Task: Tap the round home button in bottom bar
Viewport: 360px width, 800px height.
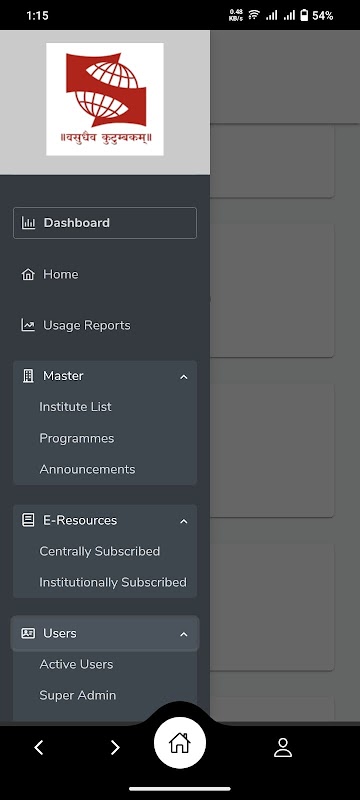Action: tap(179, 742)
